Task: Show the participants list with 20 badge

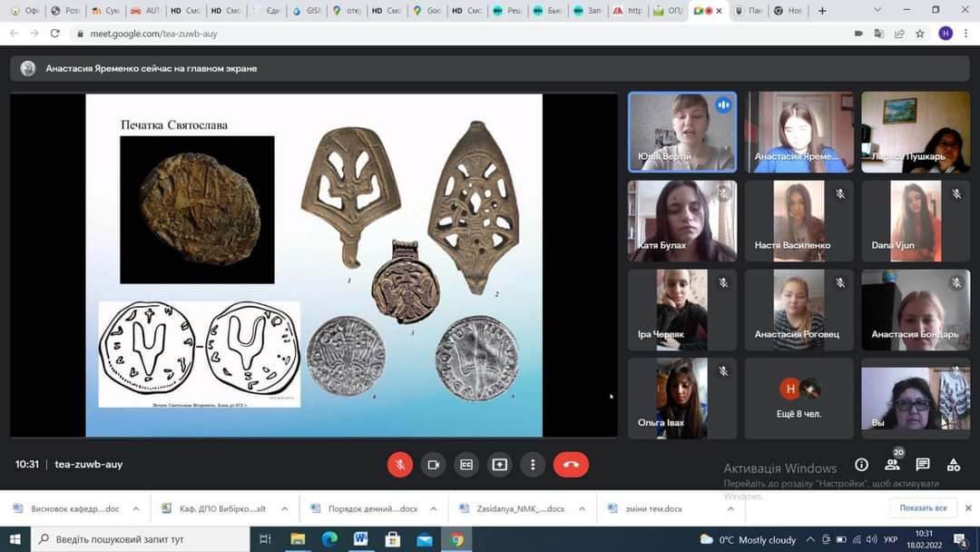Action: 892,465
